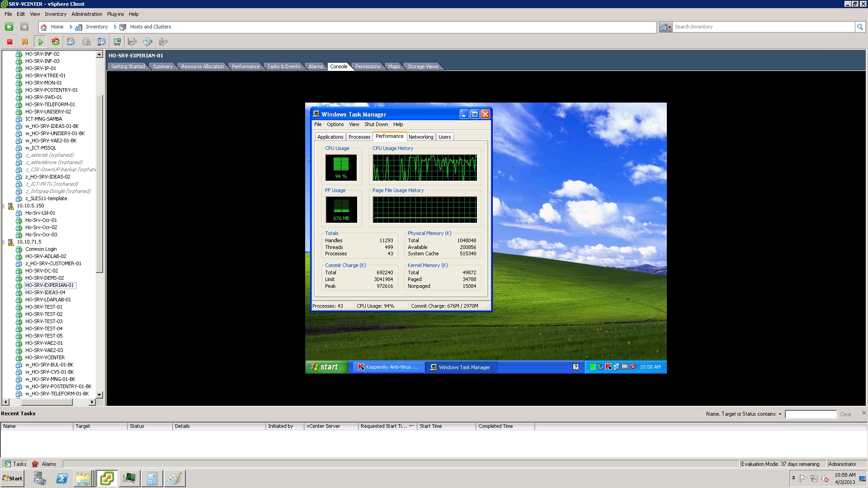This screenshot has height=488, width=868.
Task: Power off the virtual machine
Action: (9, 42)
